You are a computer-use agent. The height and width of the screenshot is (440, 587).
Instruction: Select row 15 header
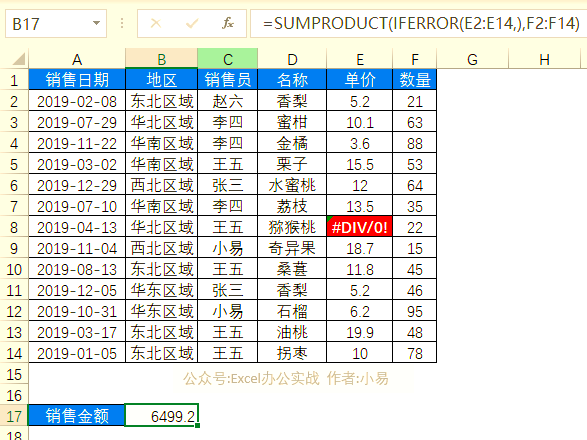pos(14,373)
